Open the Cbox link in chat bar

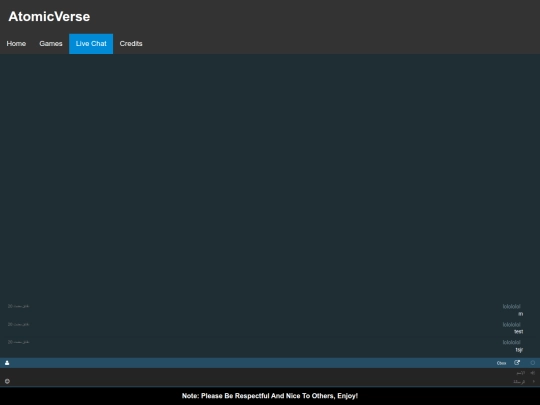coord(501,363)
